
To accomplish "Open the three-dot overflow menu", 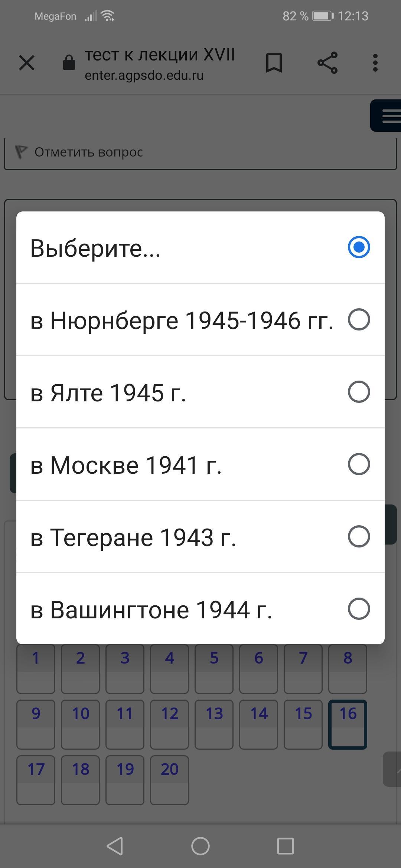I will point(375,63).
